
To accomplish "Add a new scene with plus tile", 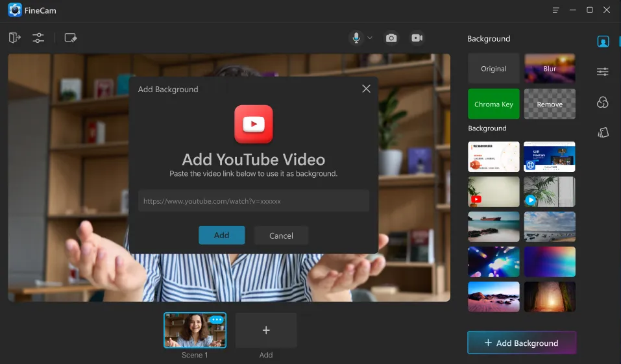I will click(x=266, y=330).
